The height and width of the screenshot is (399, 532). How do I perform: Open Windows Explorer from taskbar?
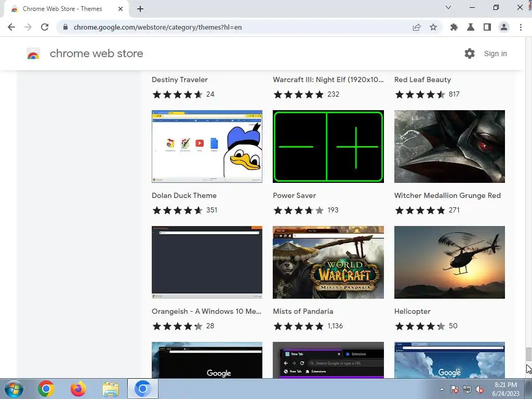(111, 389)
